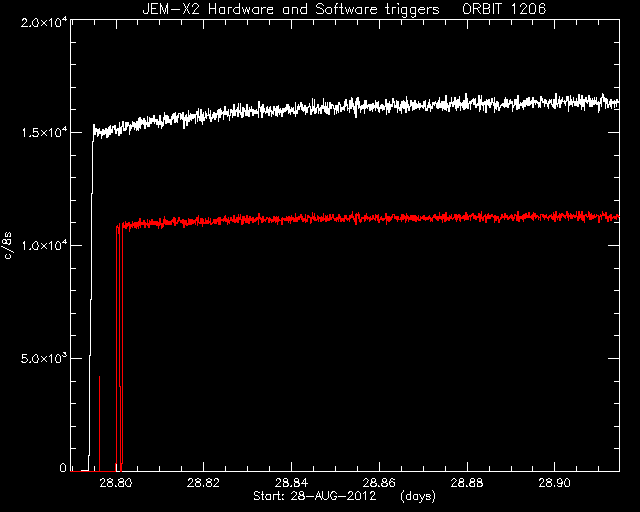This screenshot has height=512, width=640.
Task: Click the 28.86 x-axis tick label
Action: 379,483
